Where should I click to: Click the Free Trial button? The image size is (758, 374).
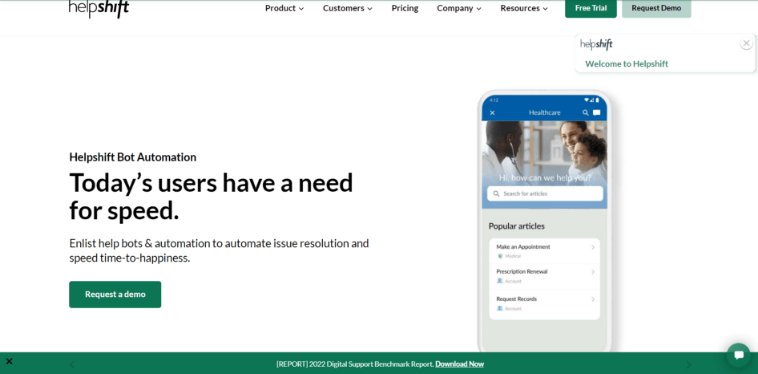[591, 8]
